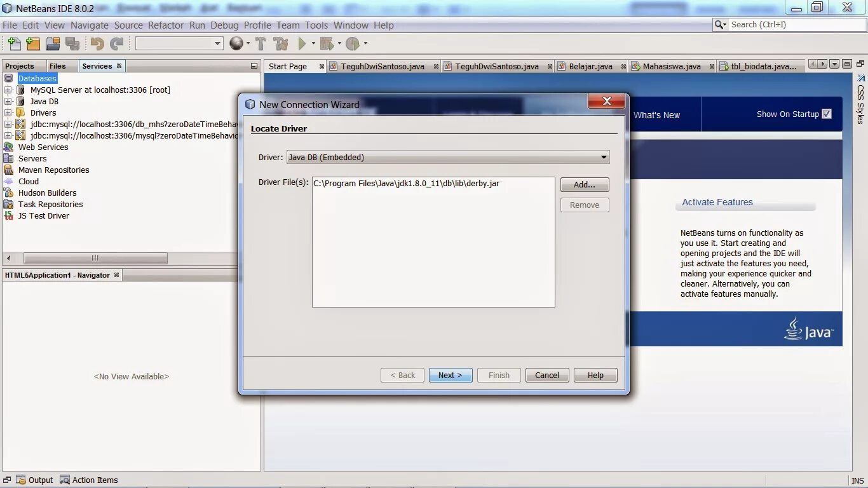Viewport: 868px width, 488px height.
Task: Click the Cloud node icon
Action: pos(8,181)
